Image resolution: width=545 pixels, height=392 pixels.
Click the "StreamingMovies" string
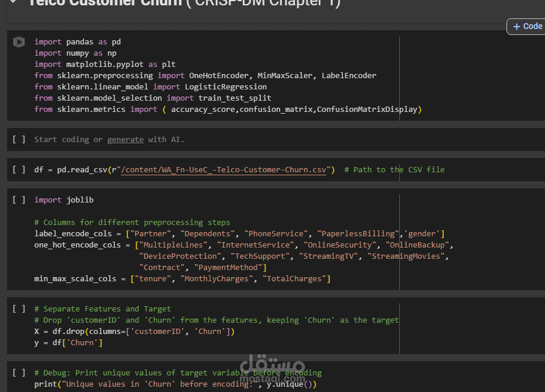pyautogui.click(x=406, y=256)
